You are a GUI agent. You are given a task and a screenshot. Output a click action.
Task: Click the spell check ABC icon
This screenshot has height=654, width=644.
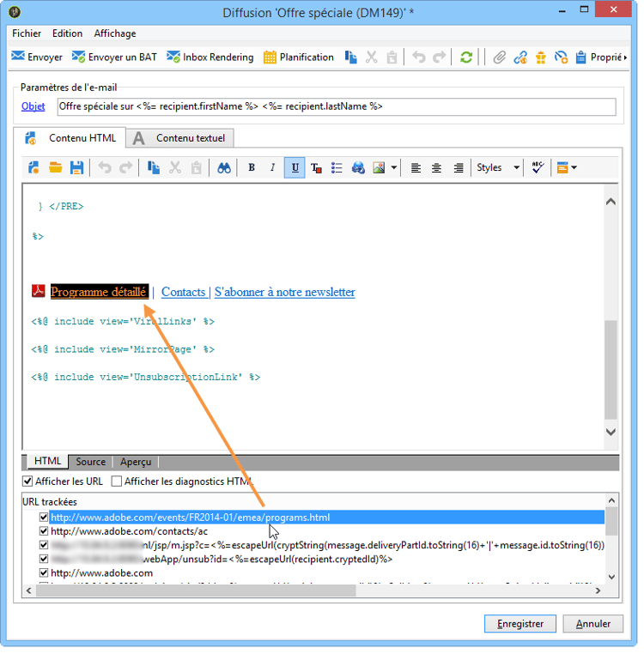(538, 167)
